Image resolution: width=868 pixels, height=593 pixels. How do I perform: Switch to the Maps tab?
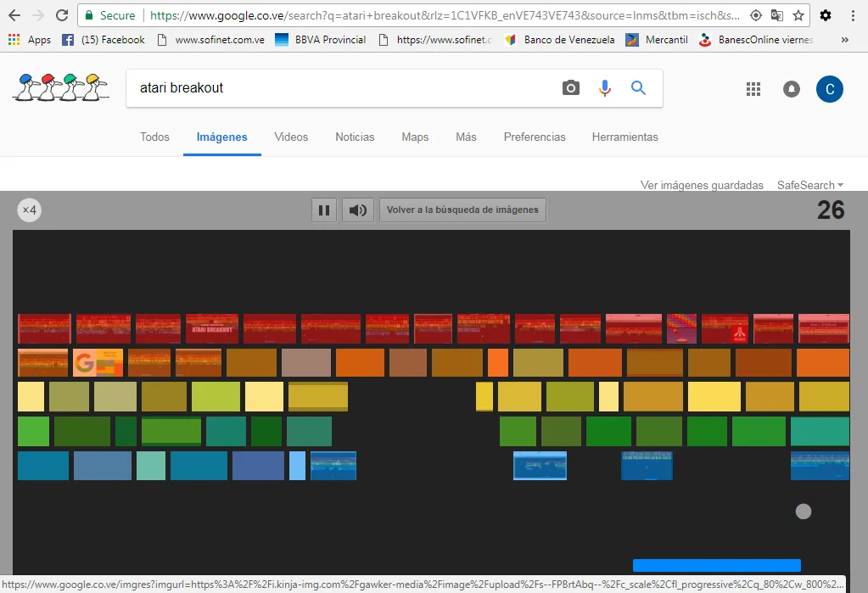415,137
